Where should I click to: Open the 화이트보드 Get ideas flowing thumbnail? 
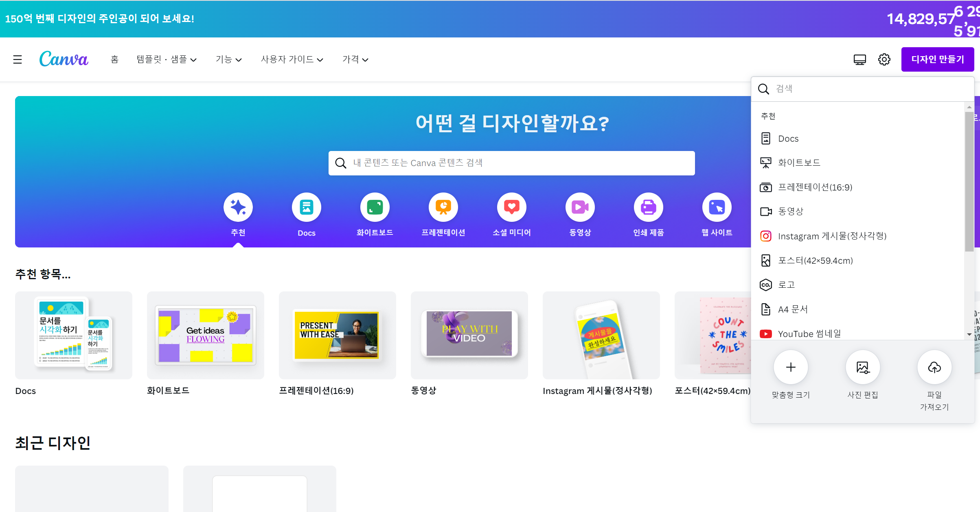(206, 335)
